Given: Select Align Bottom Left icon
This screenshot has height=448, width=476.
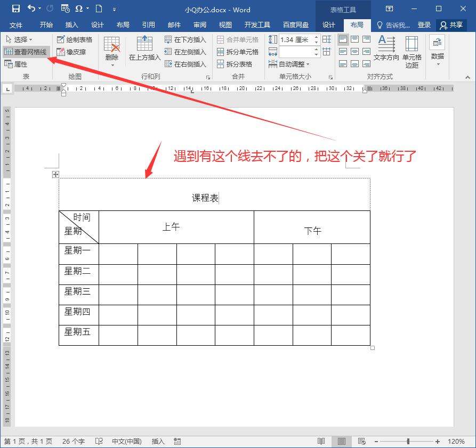Looking at the screenshot, I should pyautogui.click(x=343, y=64).
